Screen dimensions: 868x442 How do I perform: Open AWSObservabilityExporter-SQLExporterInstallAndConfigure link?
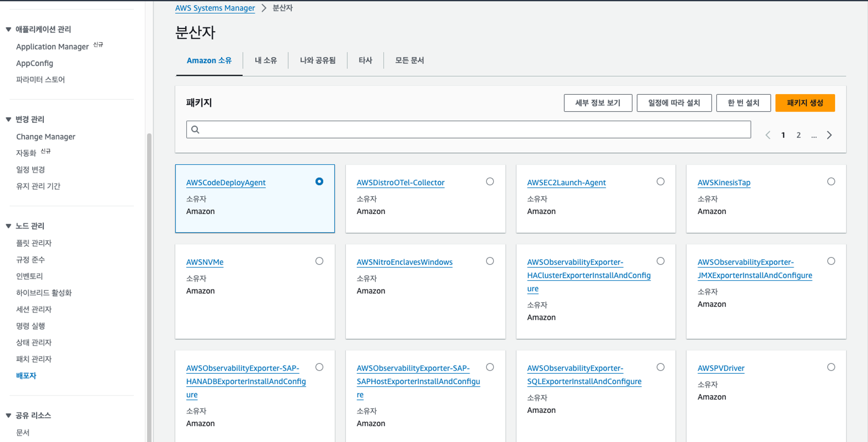[584, 375]
